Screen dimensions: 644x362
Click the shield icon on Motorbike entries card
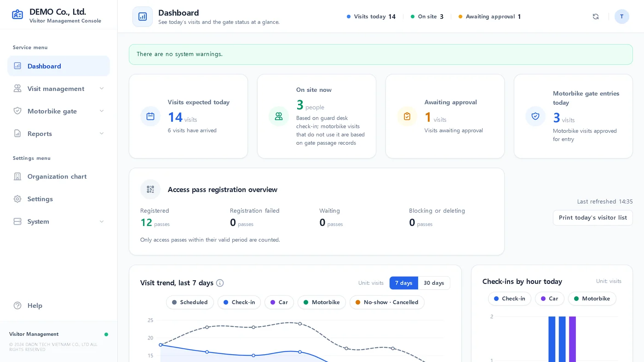point(535,116)
